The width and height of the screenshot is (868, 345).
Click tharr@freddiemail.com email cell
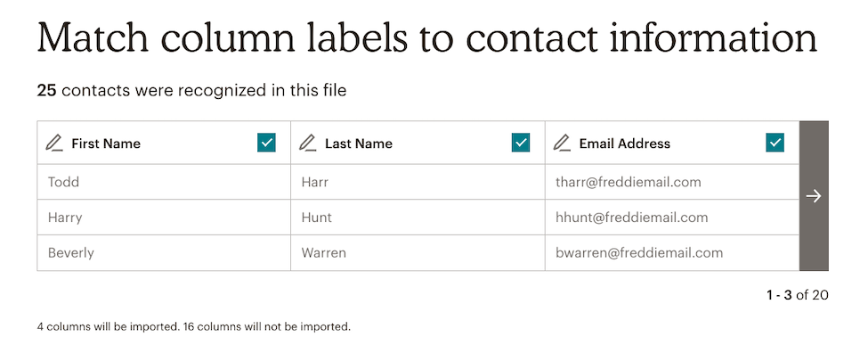click(x=672, y=182)
